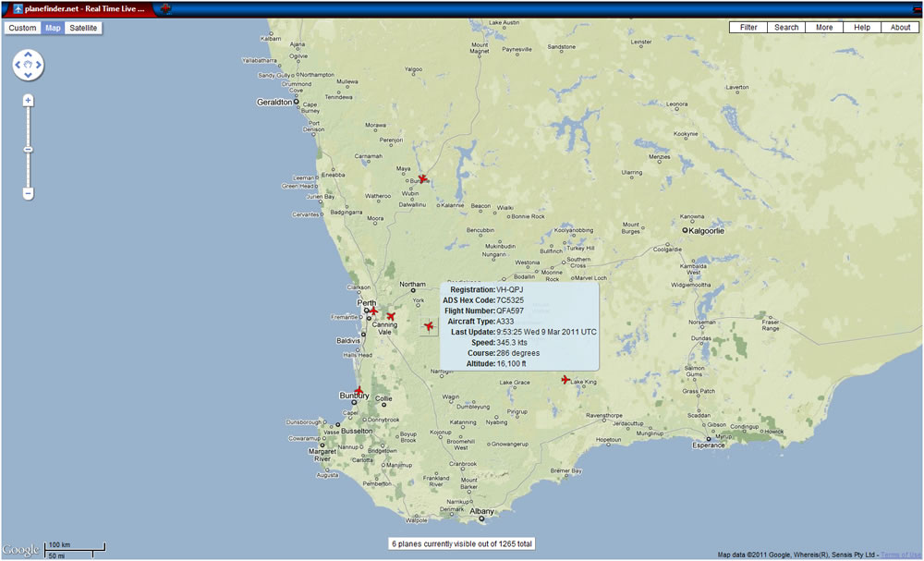Click the plane icon above Canning Vale
This screenshot has height=561, width=924.
pos(390,316)
